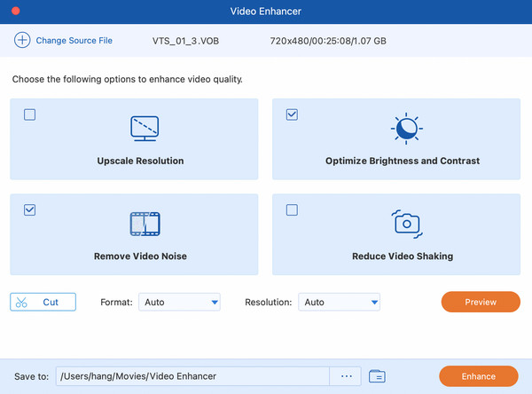The width and height of the screenshot is (532, 394).
Task: Click the Save to path field
Action: (x=192, y=376)
